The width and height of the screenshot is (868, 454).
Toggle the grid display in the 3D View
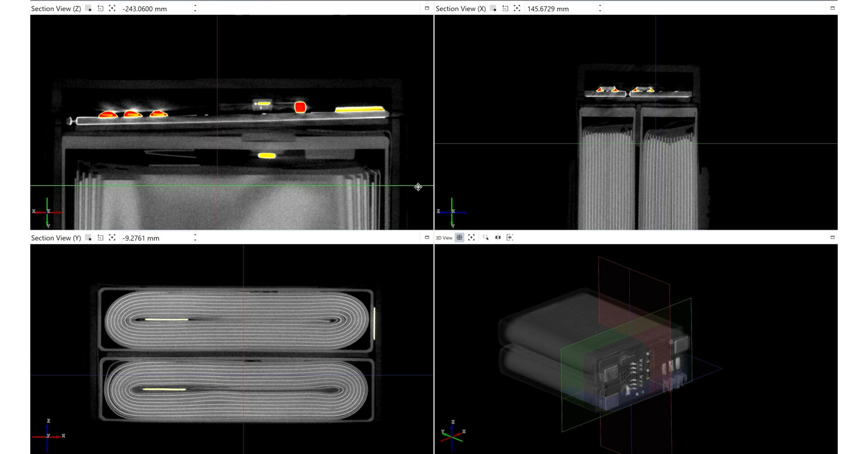pos(459,237)
